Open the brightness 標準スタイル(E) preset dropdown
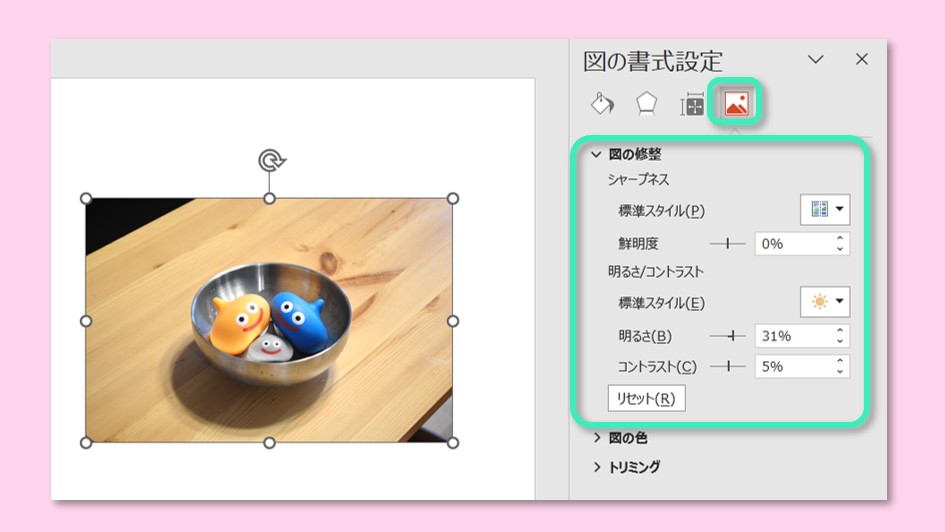This screenshot has height=532, width=945. point(825,301)
